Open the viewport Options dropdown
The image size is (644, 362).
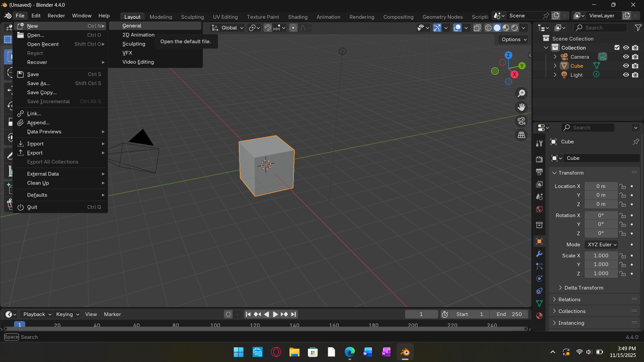[514, 40]
